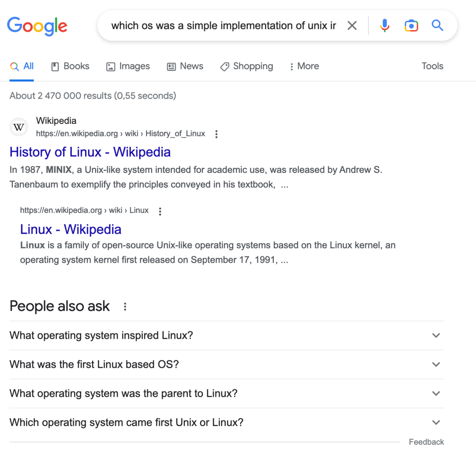Switch to the Images tab
The image size is (476, 451).
tap(128, 66)
